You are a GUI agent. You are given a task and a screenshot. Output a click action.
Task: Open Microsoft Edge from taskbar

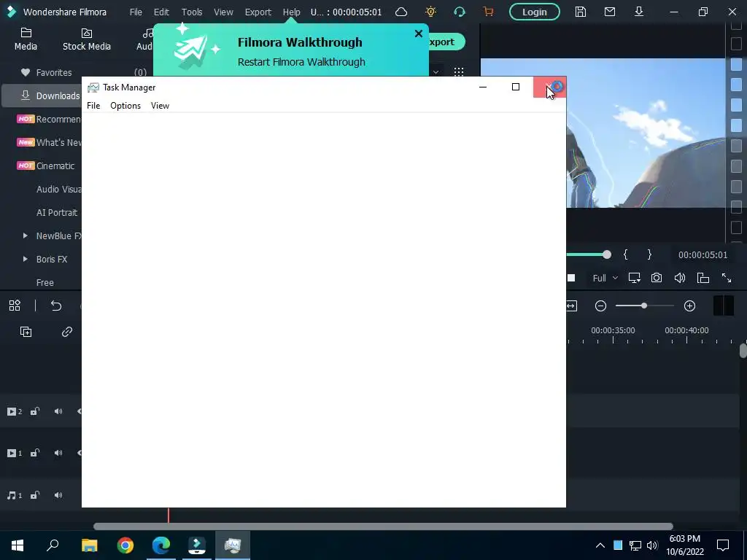pos(161,545)
